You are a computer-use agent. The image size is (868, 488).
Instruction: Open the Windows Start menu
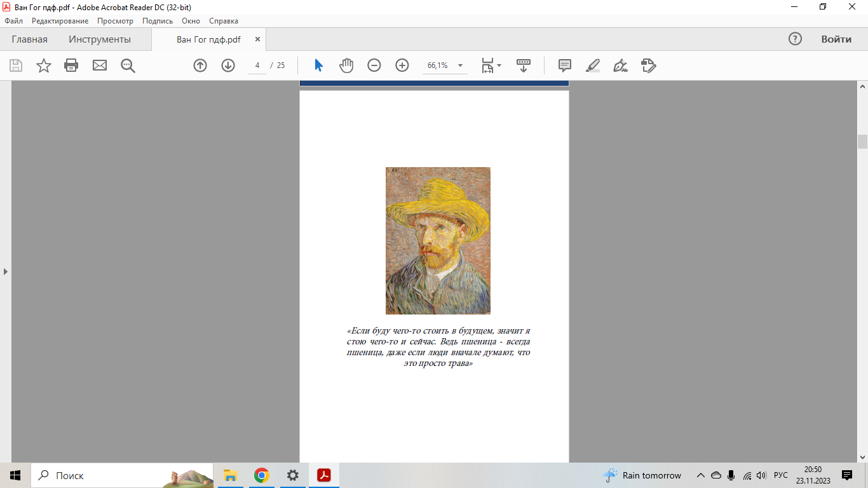15,475
